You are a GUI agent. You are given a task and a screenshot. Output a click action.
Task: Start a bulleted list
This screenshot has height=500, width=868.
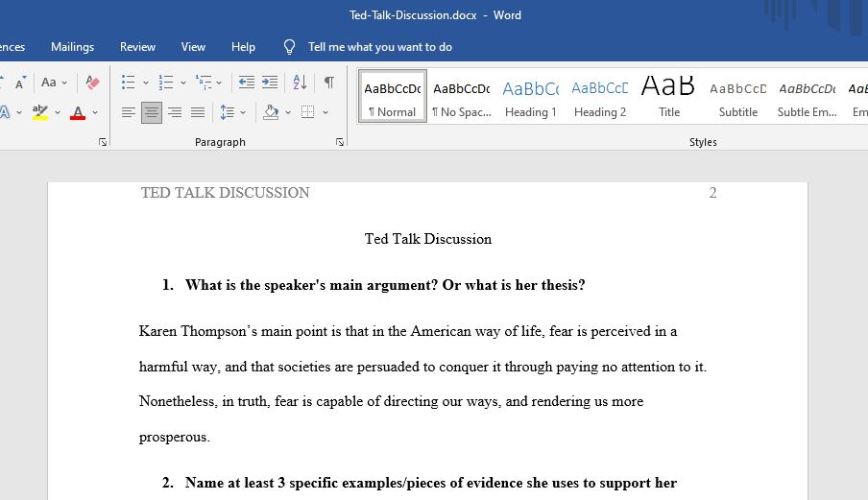click(x=129, y=83)
